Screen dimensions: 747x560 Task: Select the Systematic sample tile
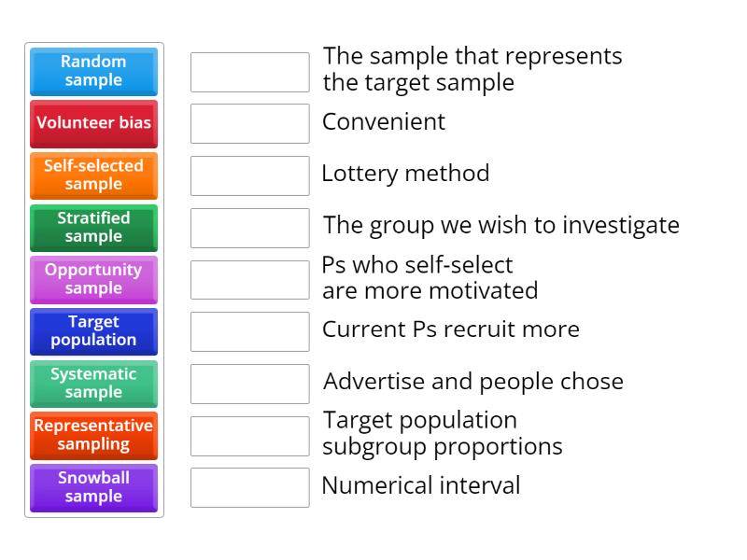(93, 384)
